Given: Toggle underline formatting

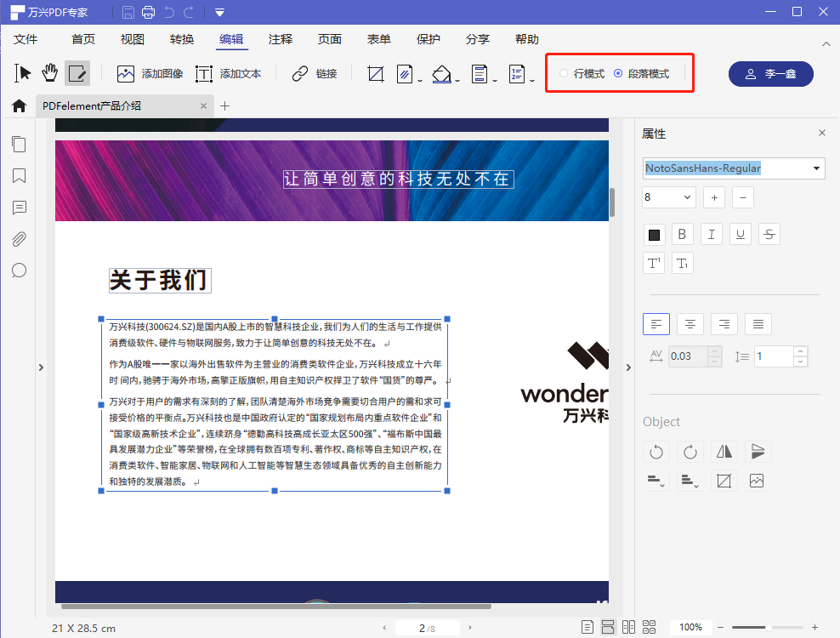Looking at the screenshot, I should click(x=740, y=234).
